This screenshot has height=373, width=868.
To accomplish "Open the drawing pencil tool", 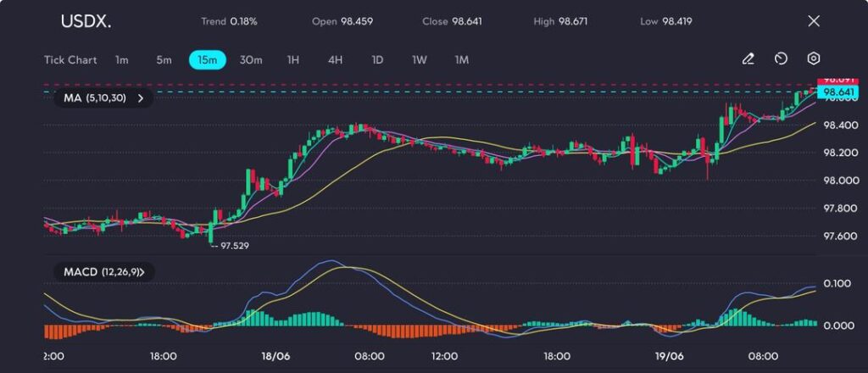I will coord(748,59).
